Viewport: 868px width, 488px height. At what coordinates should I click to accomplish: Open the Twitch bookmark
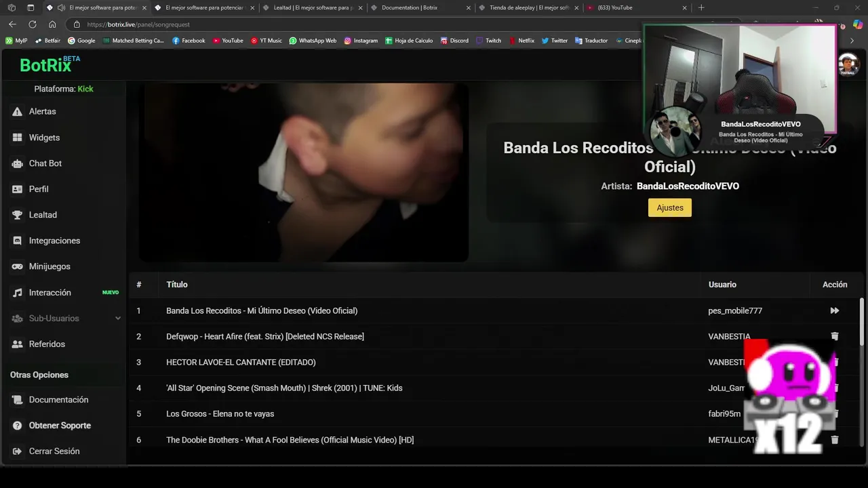point(489,41)
